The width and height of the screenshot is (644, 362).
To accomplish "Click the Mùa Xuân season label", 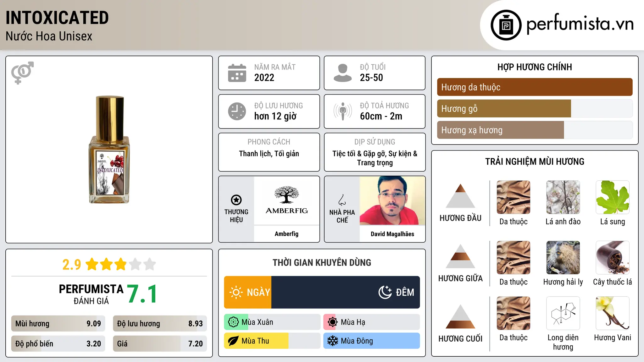I will pyautogui.click(x=257, y=322).
